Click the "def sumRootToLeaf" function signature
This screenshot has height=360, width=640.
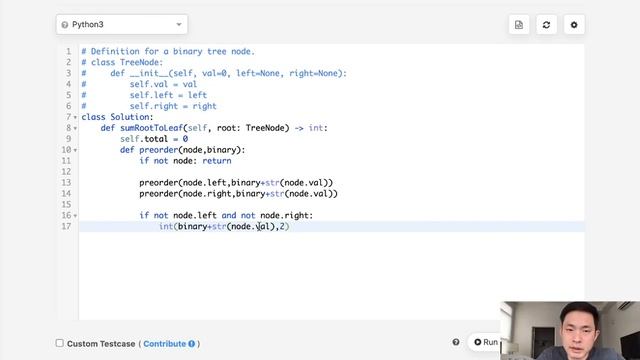point(214,128)
